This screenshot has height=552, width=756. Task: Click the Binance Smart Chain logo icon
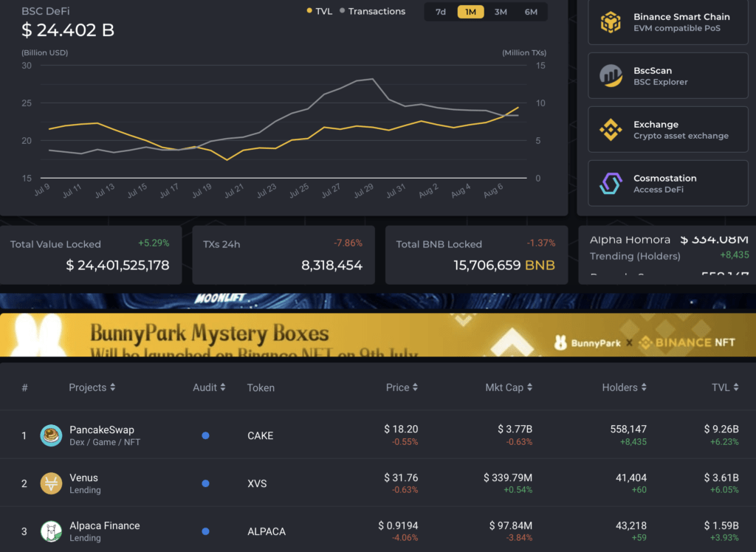[x=610, y=21]
